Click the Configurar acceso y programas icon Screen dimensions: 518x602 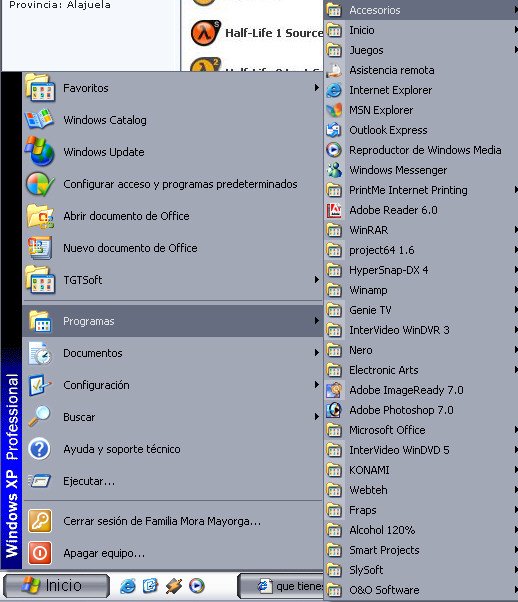pyautogui.click(x=40, y=184)
